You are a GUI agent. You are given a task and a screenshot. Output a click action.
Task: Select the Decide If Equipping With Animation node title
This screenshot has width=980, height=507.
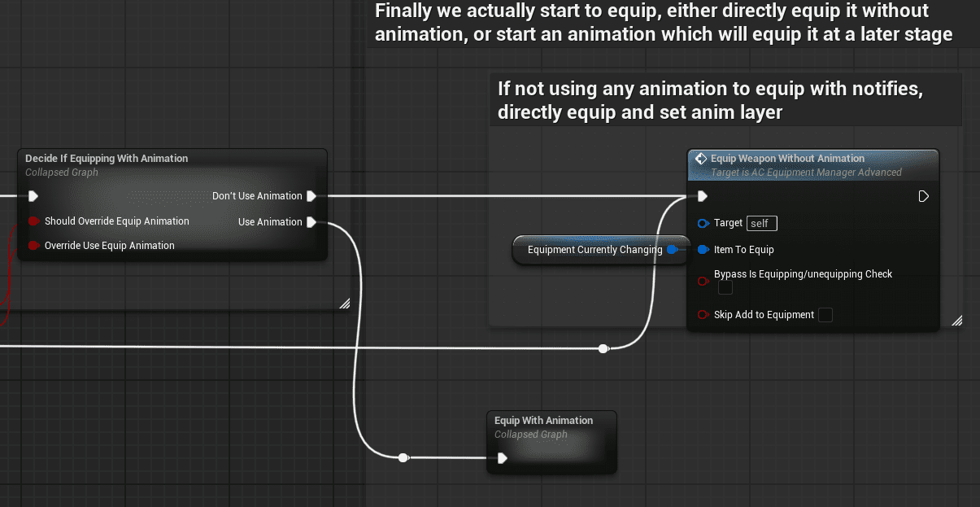pos(107,159)
